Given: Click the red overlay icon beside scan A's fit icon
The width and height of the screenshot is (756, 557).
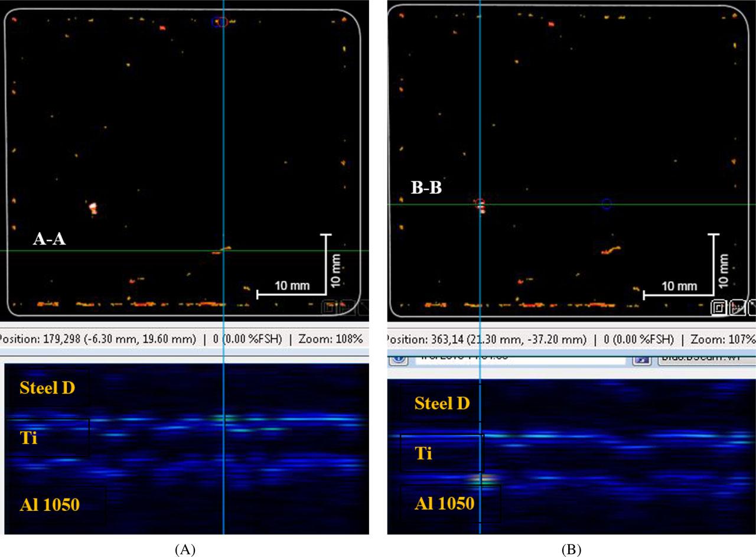Looking at the screenshot, I should coord(343,307).
